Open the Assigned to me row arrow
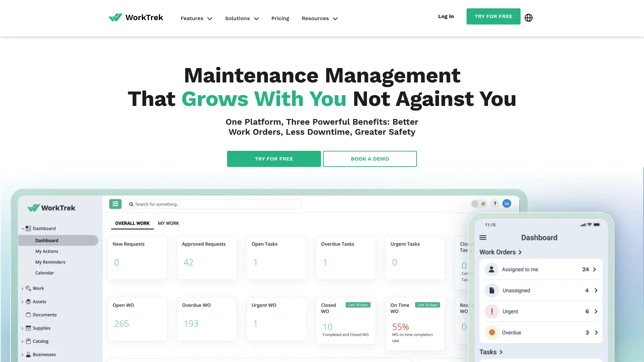The height and width of the screenshot is (362, 644). point(594,269)
